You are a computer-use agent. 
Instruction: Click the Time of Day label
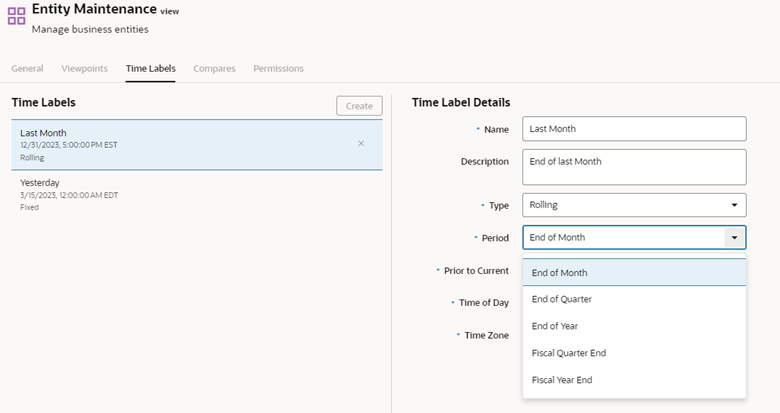click(484, 303)
